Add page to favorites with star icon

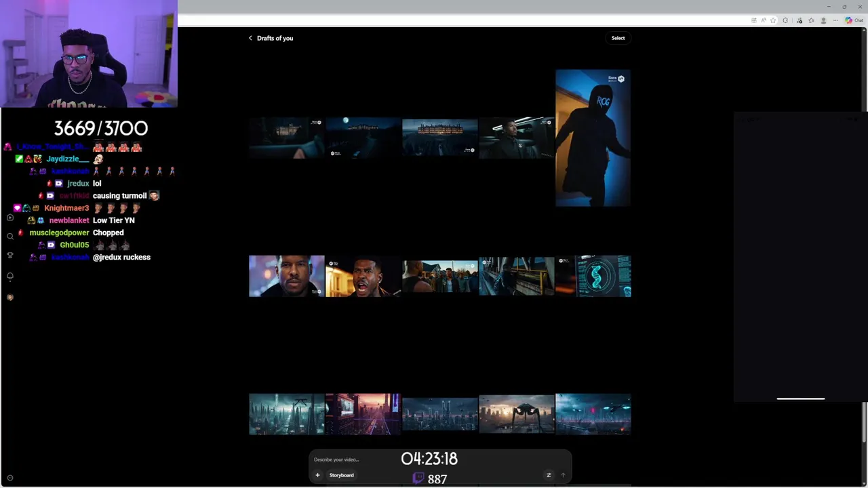click(x=773, y=20)
